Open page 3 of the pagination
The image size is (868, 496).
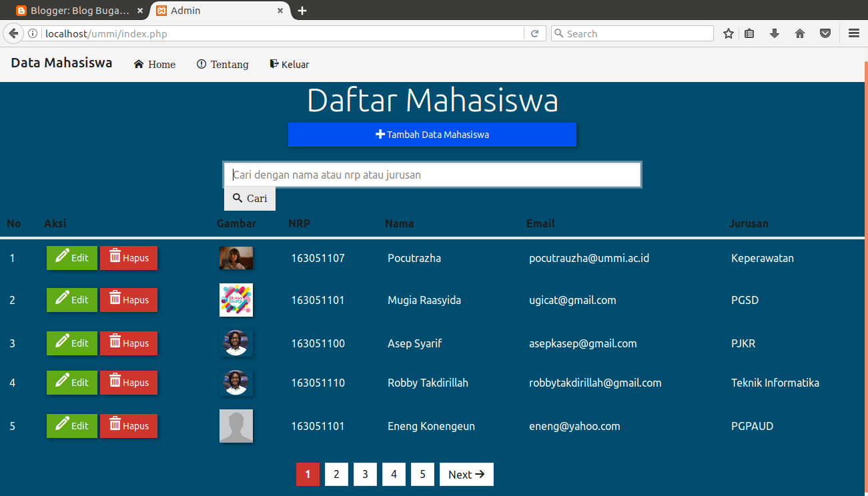point(365,474)
